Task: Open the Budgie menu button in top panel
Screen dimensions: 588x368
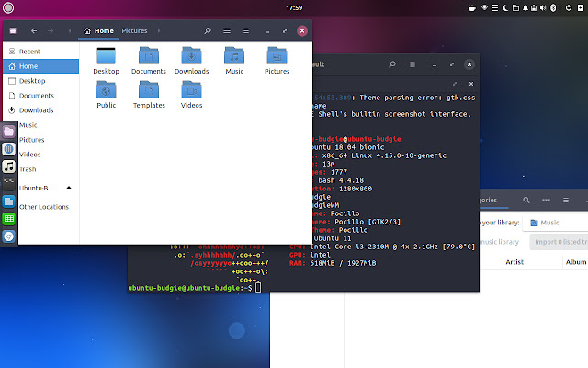Action: coord(8,7)
